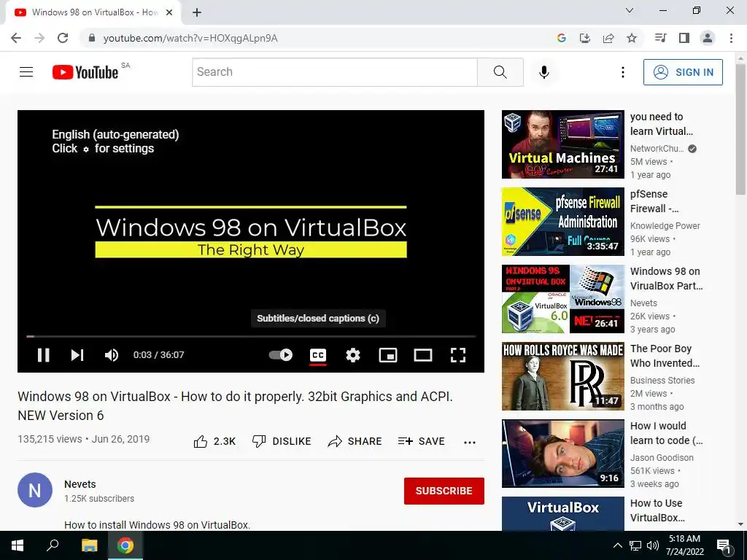View site information lock icon
This screenshot has width=747, height=560.
pos(92,38)
